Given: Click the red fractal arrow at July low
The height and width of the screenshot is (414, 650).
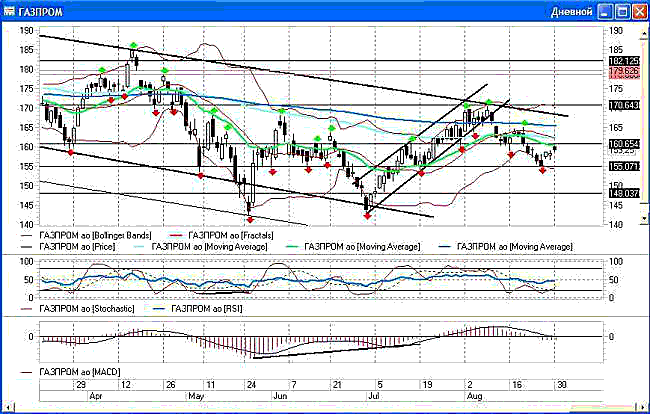Looking at the screenshot, I should tap(367, 215).
